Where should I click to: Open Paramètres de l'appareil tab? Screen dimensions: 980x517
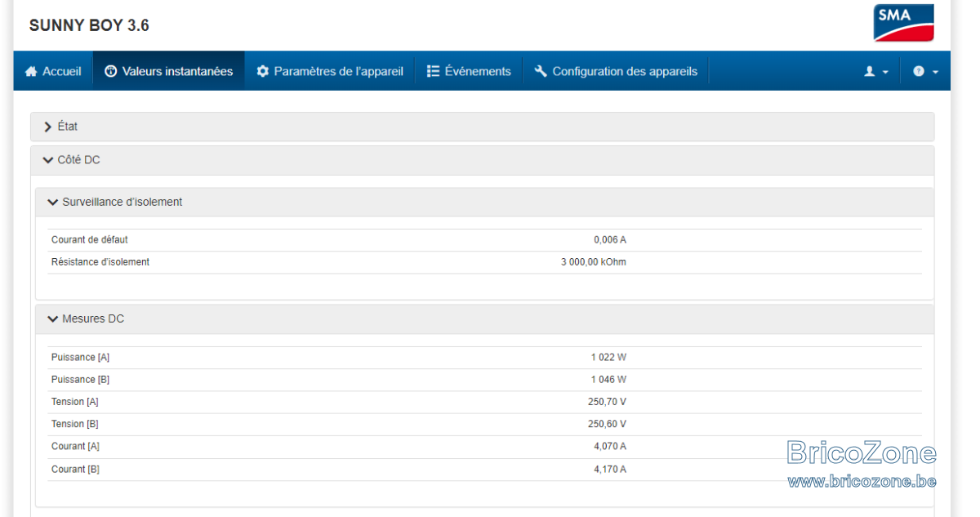pos(330,71)
